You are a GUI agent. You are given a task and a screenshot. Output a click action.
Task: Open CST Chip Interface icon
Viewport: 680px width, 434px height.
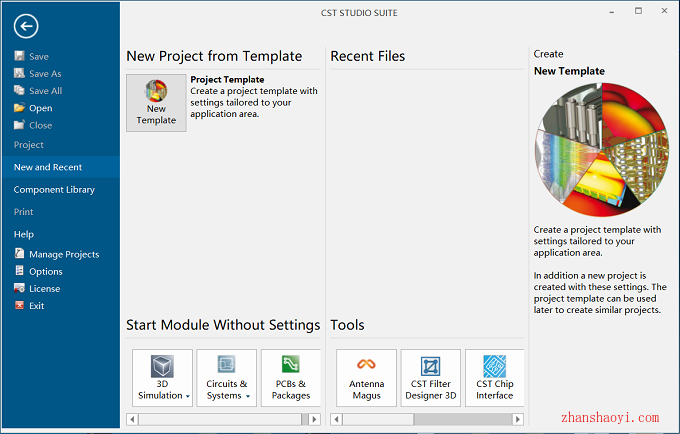494,366
